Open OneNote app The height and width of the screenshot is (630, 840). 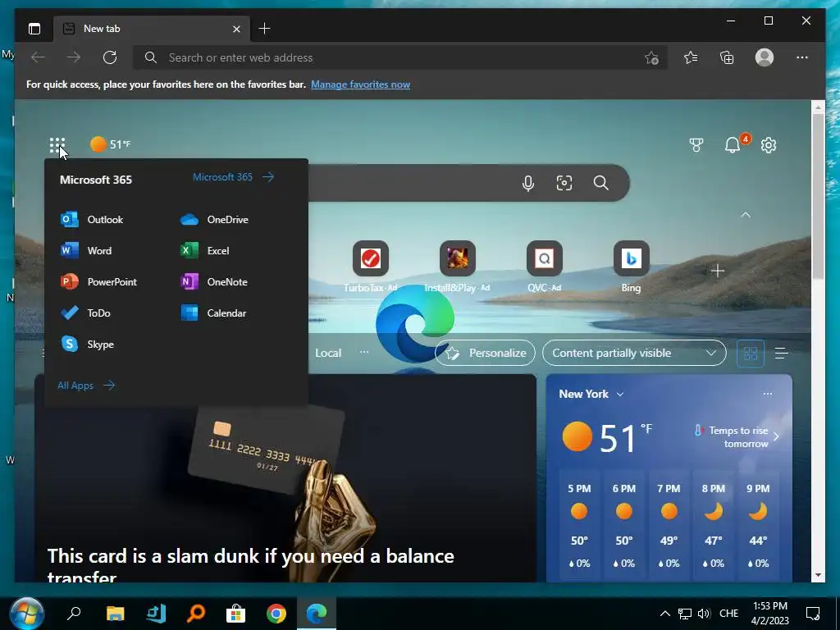click(x=214, y=282)
